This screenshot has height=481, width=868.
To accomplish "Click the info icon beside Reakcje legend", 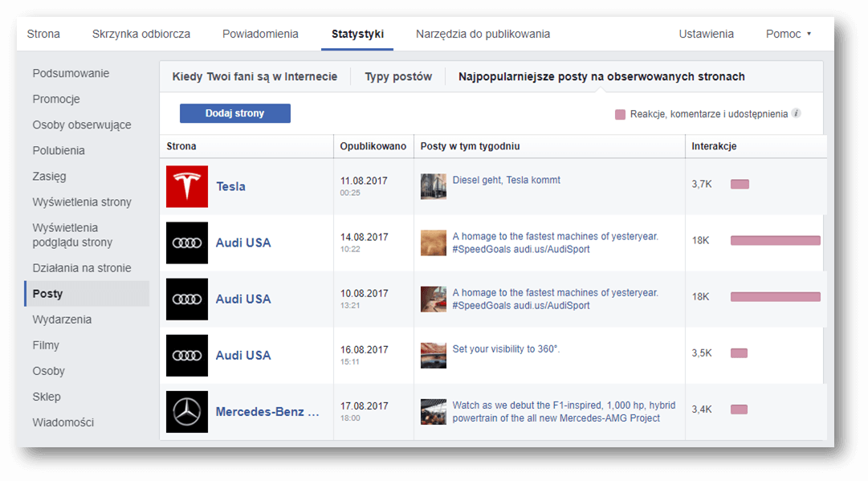I will (796, 113).
